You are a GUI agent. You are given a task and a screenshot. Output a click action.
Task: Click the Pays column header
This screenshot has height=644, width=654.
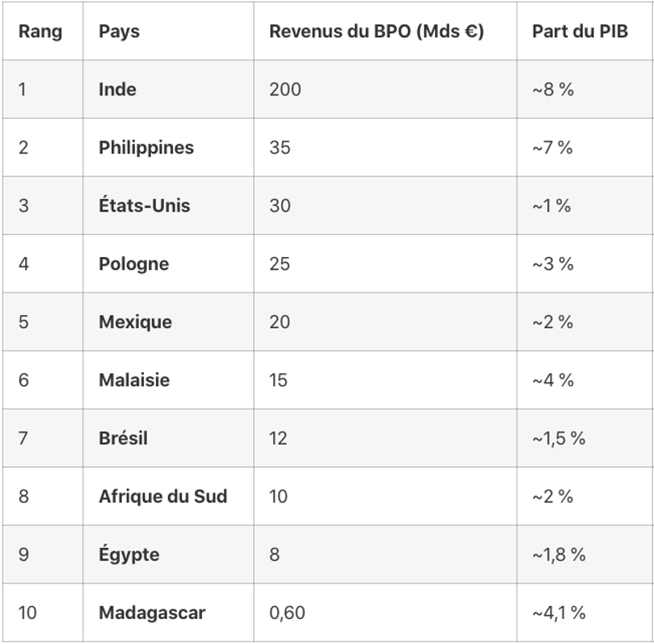119,32
